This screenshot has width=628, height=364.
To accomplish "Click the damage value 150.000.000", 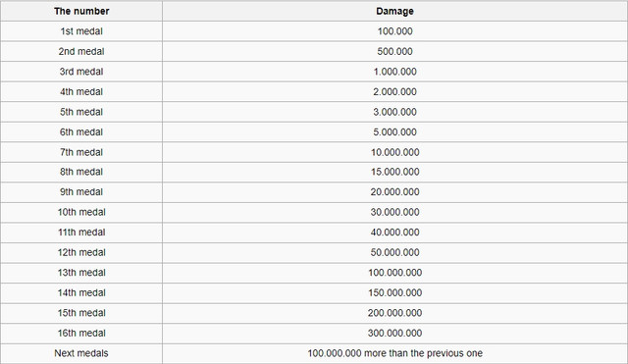I will (394, 292).
